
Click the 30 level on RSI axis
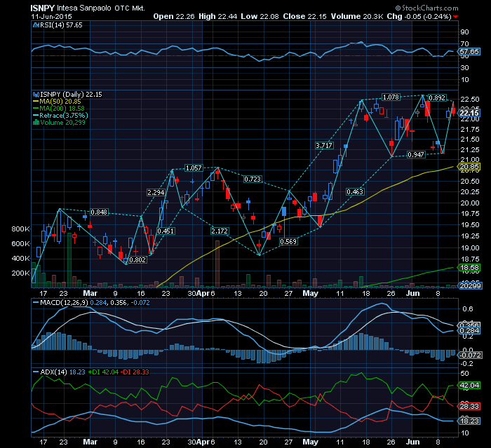tap(464, 67)
